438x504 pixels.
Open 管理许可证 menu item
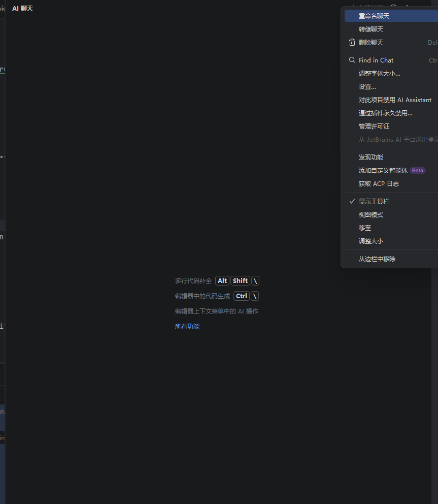pos(374,127)
